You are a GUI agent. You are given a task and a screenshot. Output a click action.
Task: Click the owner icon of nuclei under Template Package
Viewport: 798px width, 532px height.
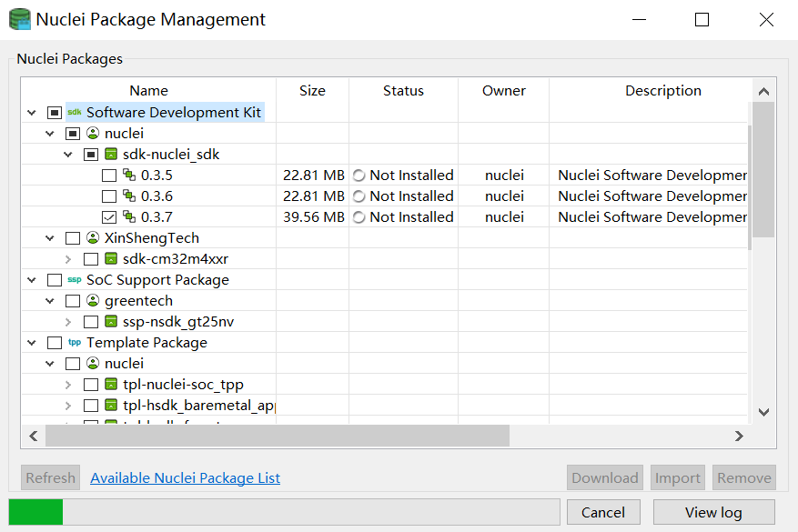[93, 363]
